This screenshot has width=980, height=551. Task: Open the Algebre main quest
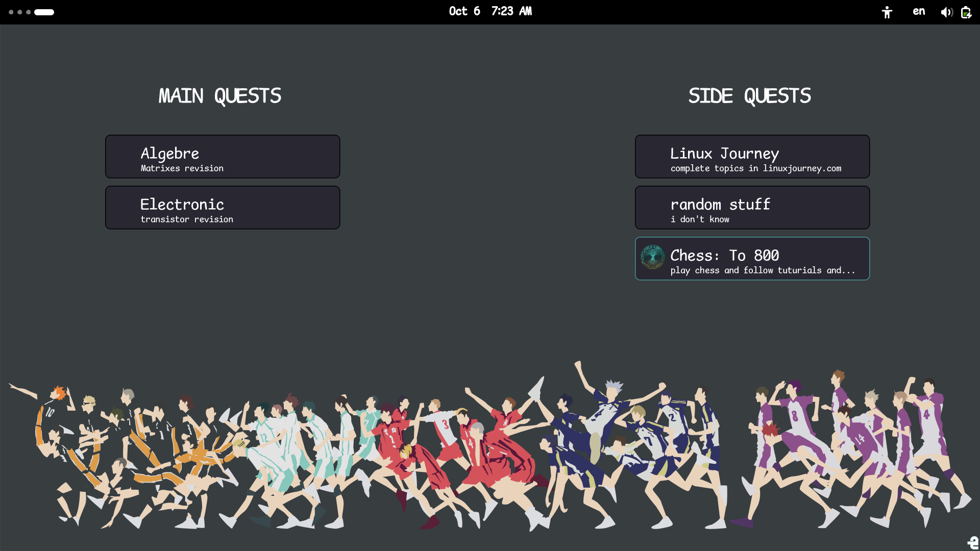223,157
